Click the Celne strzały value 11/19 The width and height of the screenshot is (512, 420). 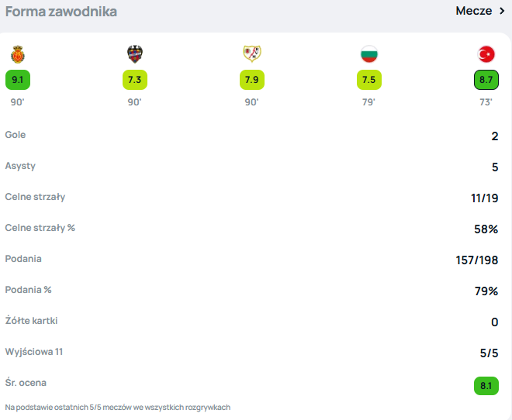[484, 198]
